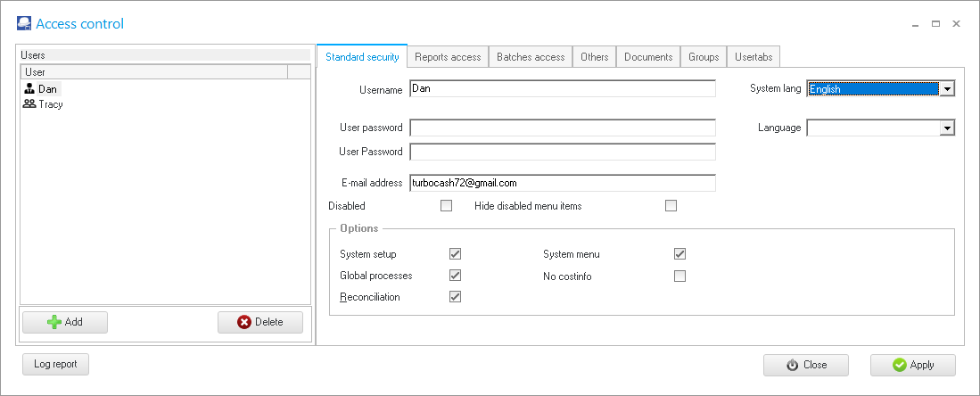Uncheck the System setup option
Image resolution: width=980 pixels, height=396 pixels.
tap(455, 254)
